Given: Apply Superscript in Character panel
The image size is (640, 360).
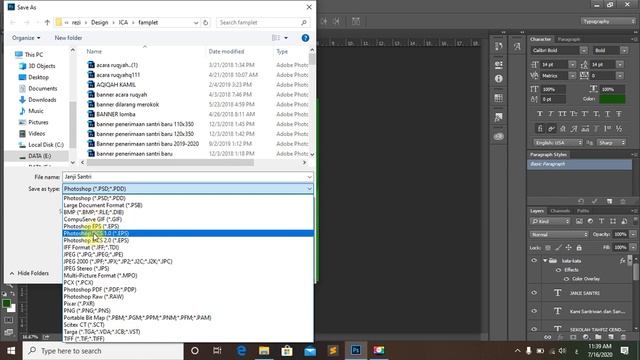Looking at the screenshot, I should point(585,114).
